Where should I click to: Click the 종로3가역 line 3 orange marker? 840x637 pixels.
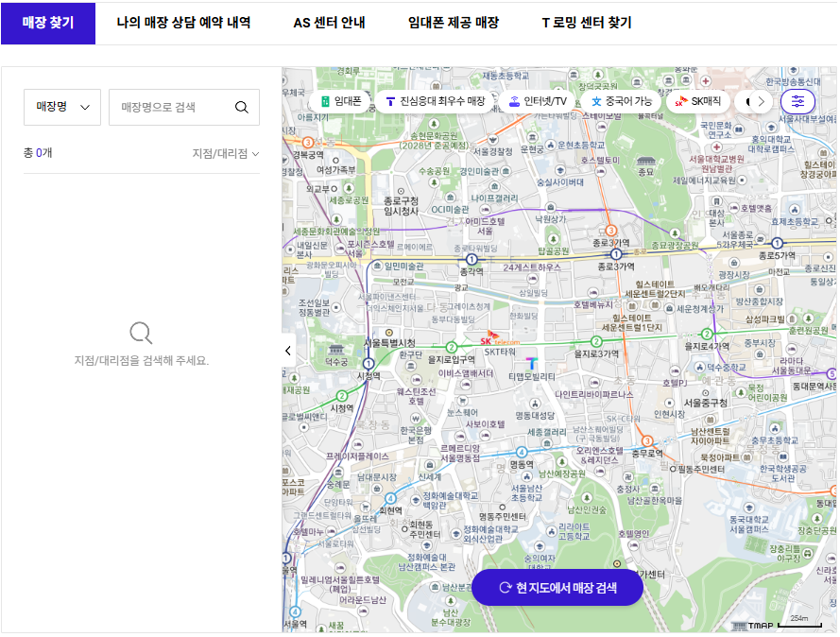[x=610, y=231]
